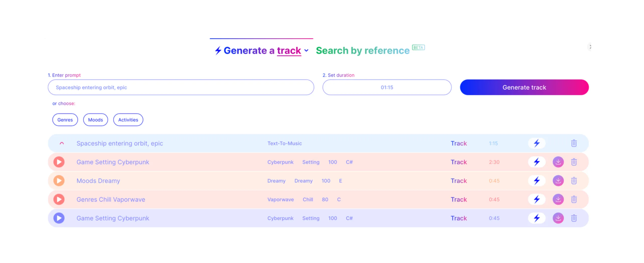The image size is (644, 263).
Task: Download the Genres Chill Vaporwave track
Action: coord(558,199)
